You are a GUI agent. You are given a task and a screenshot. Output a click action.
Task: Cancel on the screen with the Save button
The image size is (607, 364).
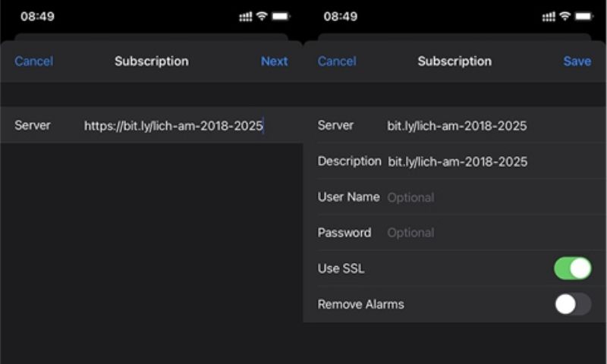coord(337,61)
